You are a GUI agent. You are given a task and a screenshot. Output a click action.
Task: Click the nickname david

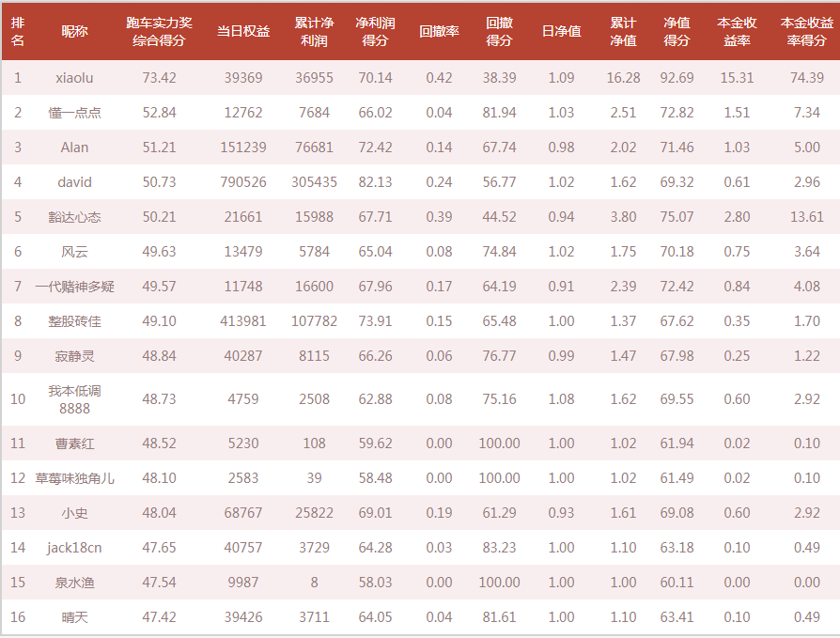[x=74, y=182]
